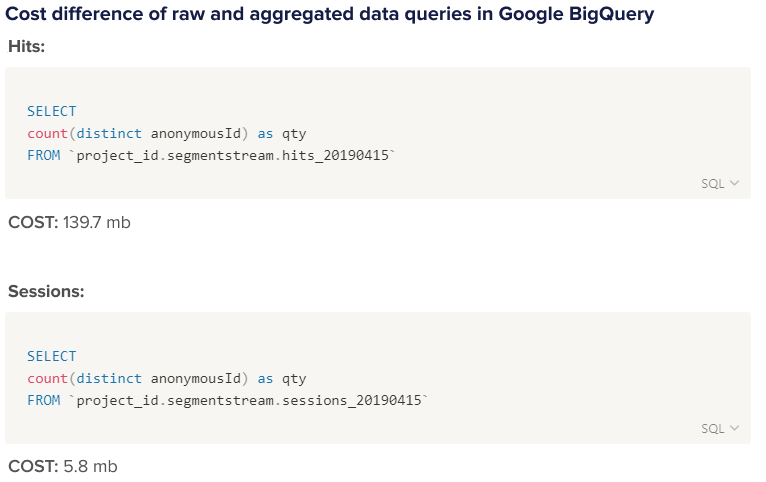Viewport: 766px width, 482px height.
Task: Click the COST: 5.8 mb text
Action: [x=63, y=467]
